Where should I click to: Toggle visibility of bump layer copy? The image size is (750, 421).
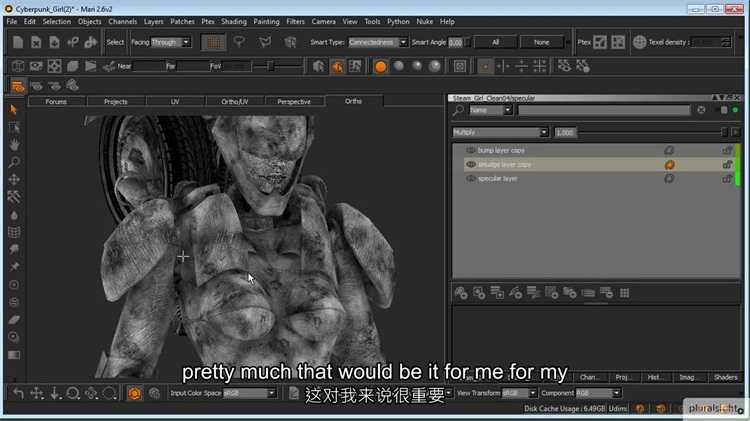tap(471, 150)
